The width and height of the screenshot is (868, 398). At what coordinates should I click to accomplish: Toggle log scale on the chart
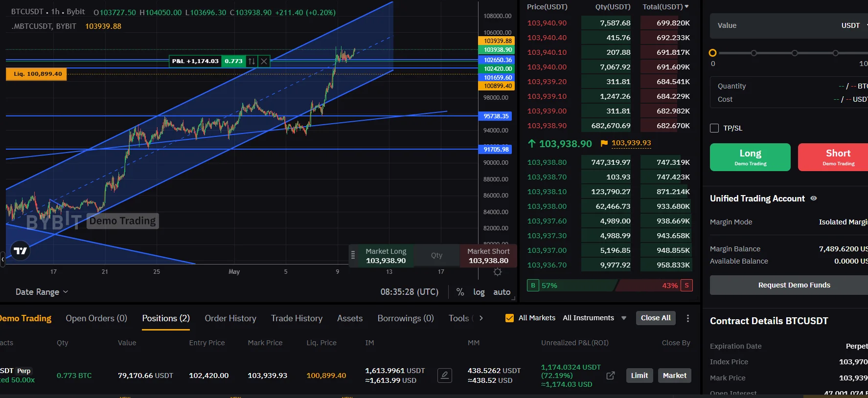pyautogui.click(x=479, y=292)
